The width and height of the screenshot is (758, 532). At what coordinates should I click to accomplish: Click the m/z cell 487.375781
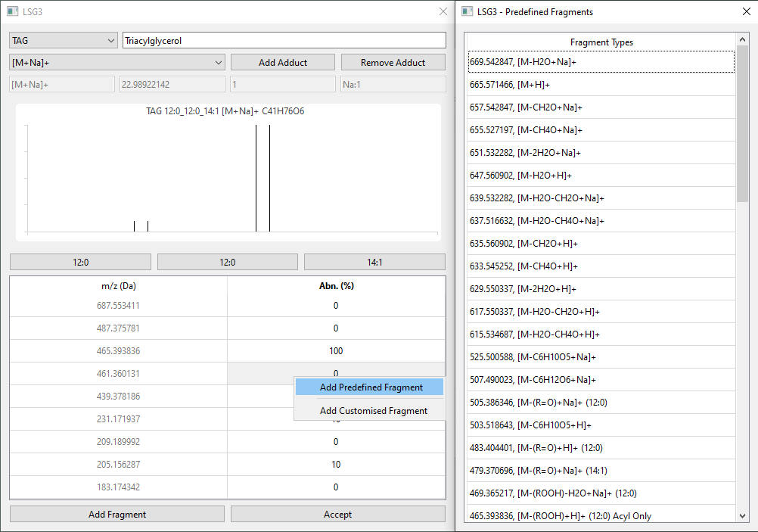pyautogui.click(x=119, y=328)
